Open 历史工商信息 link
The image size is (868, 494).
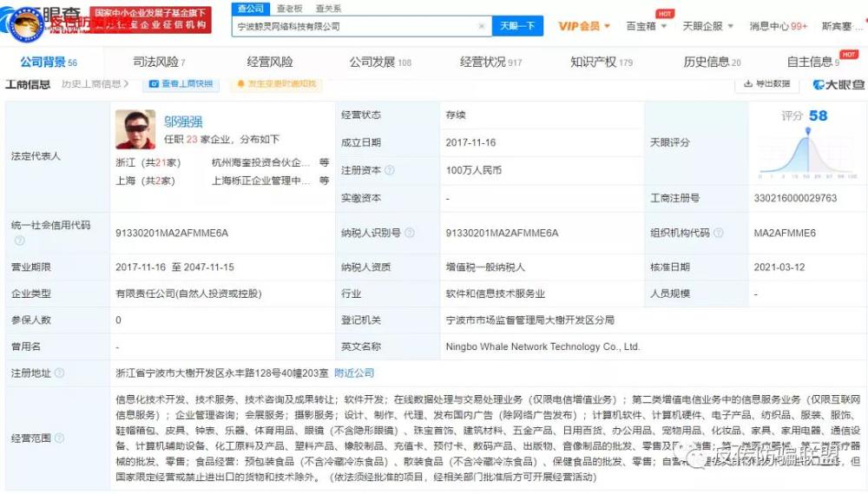95,83
